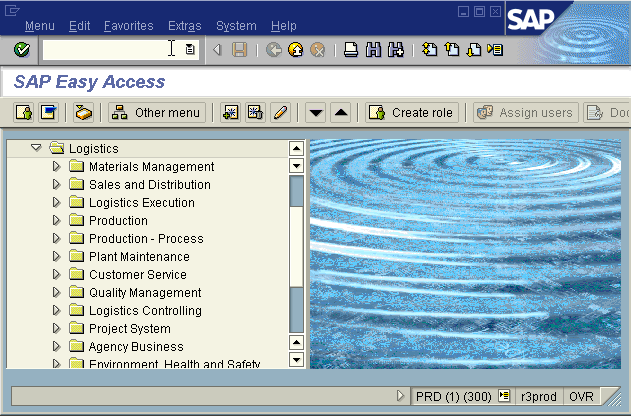Click the tree panel vertical scrollbar thumb
This screenshot has width=631, height=416.
(x=296, y=252)
